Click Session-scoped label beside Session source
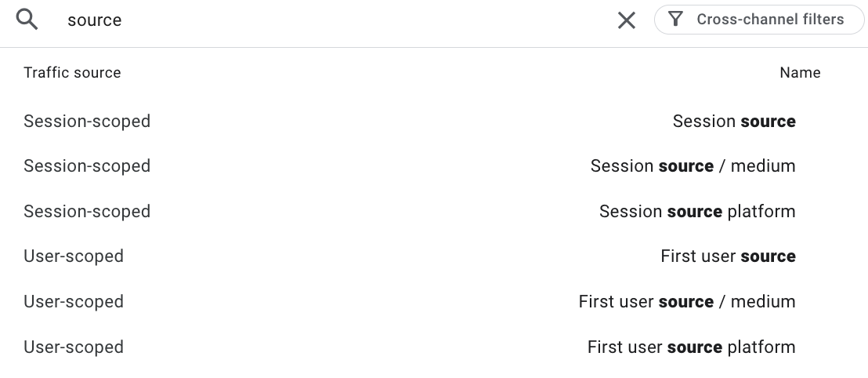This screenshot has height=378, width=868. coord(87,122)
